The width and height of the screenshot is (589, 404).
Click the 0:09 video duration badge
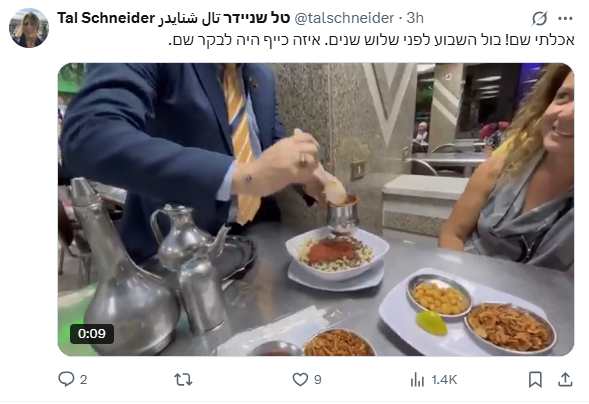[92, 333]
